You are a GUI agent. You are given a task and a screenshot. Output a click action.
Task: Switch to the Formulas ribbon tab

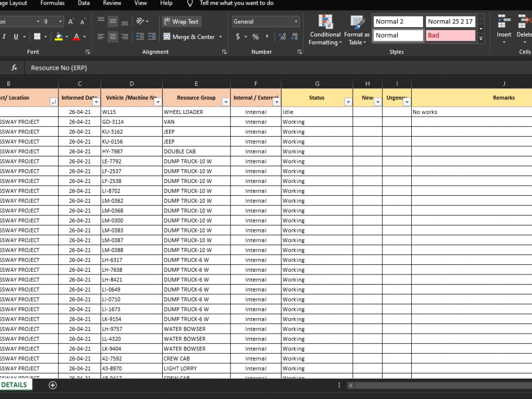[x=52, y=3]
